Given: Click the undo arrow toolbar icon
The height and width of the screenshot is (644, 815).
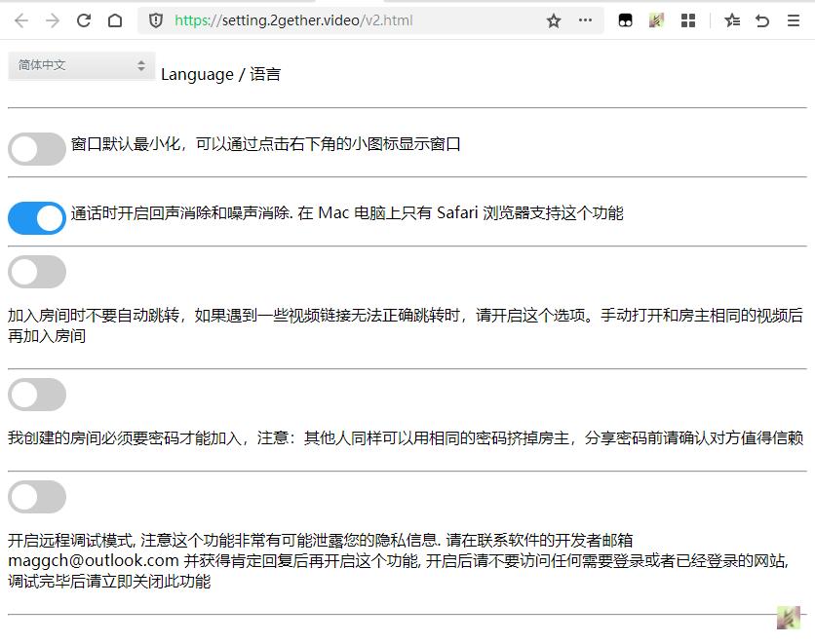Looking at the screenshot, I should pyautogui.click(x=762, y=20).
